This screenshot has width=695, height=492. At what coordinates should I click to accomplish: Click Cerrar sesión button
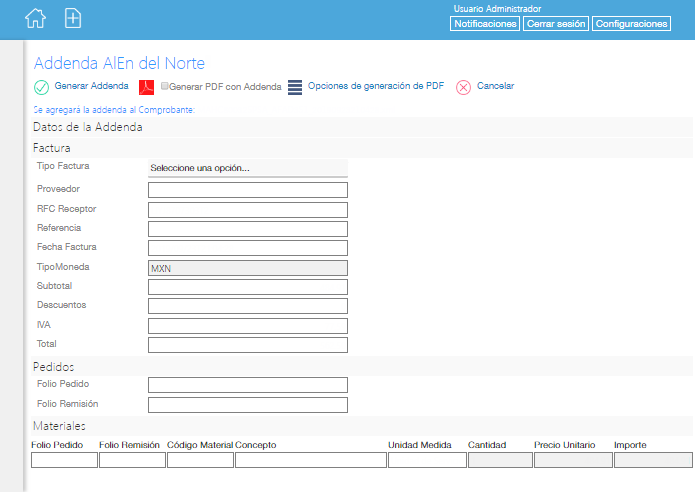click(x=556, y=23)
